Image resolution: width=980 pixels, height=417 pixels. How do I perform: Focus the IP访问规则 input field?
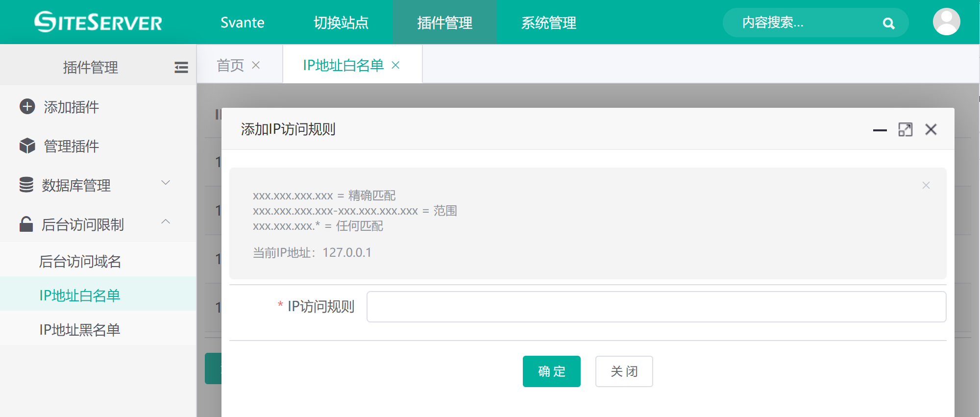[656, 307]
